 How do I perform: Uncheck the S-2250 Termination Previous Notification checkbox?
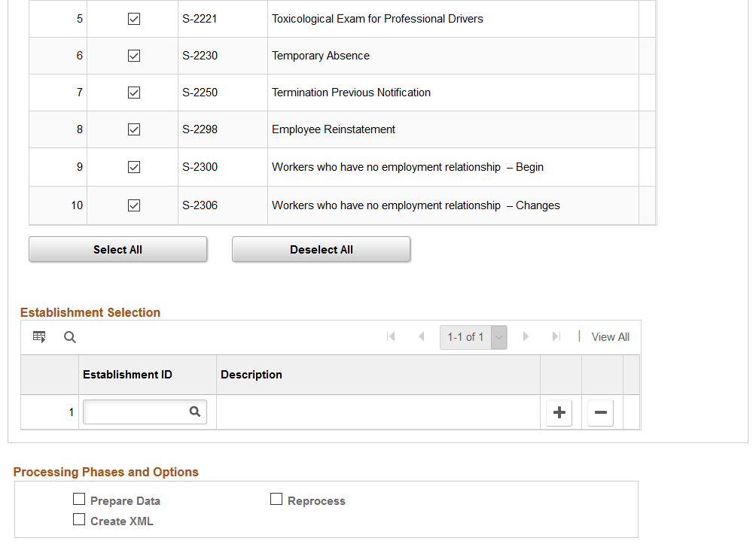(133, 92)
